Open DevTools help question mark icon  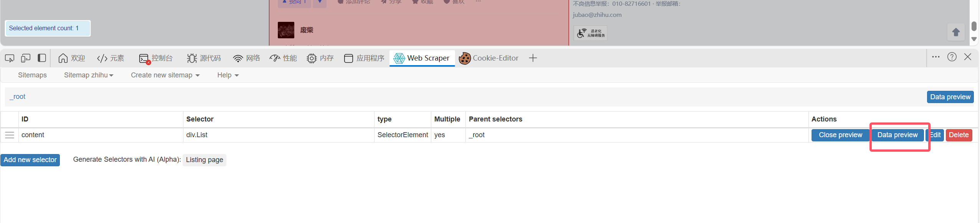(952, 57)
